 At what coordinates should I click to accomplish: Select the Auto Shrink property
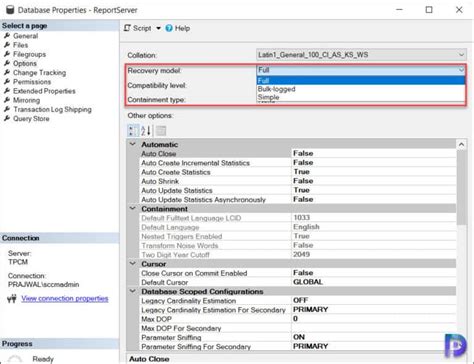click(298, 181)
